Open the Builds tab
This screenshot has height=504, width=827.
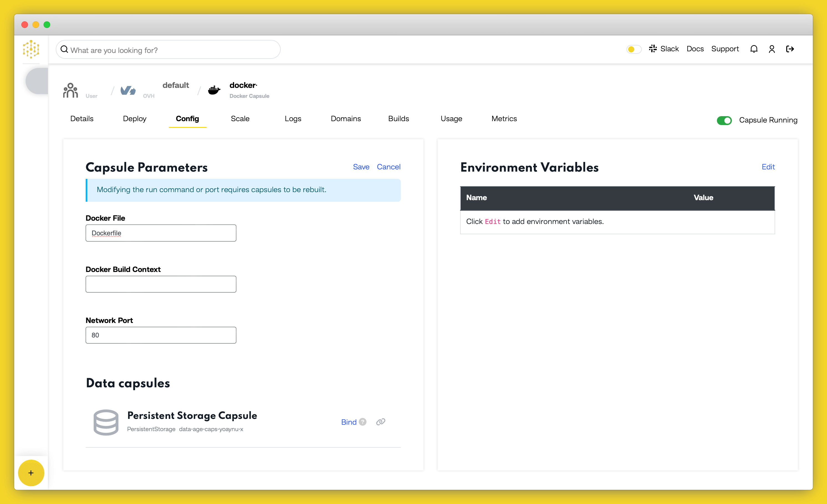coord(399,118)
